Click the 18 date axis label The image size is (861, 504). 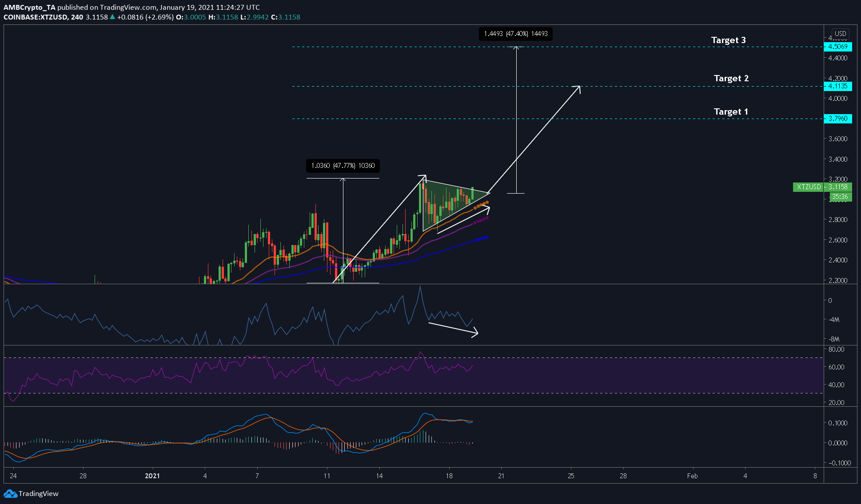(x=449, y=476)
